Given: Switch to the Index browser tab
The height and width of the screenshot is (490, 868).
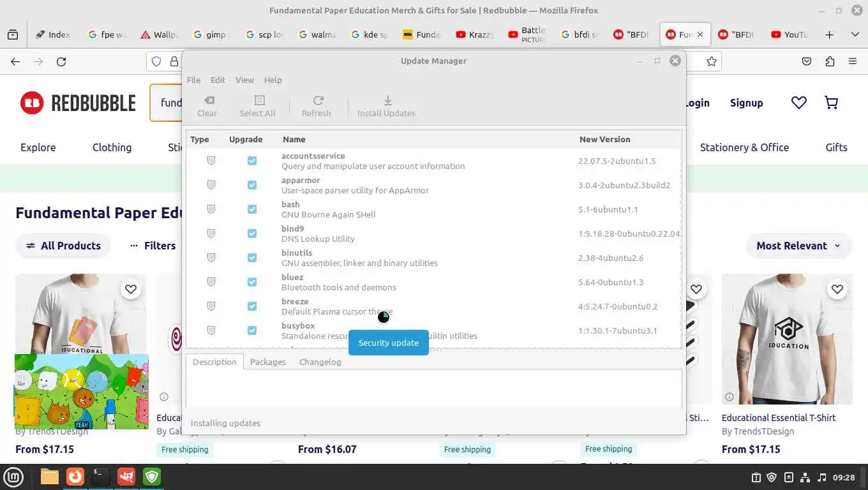Looking at the screenshot, I should click(53, 34).
